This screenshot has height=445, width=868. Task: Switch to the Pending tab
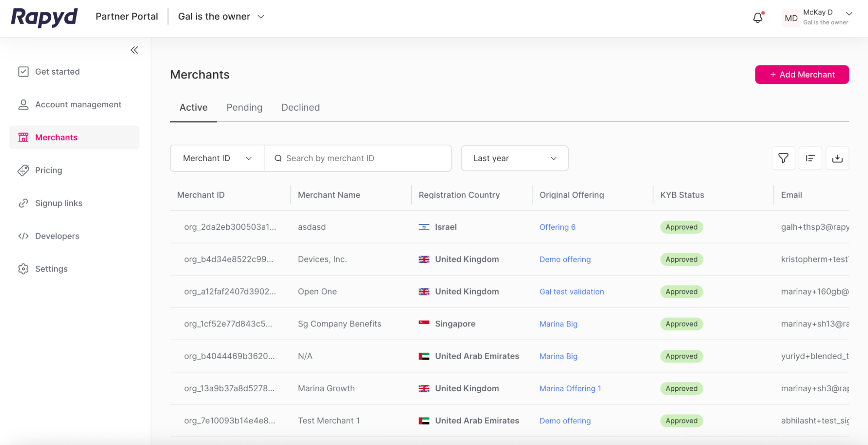[x=244, y=107]
